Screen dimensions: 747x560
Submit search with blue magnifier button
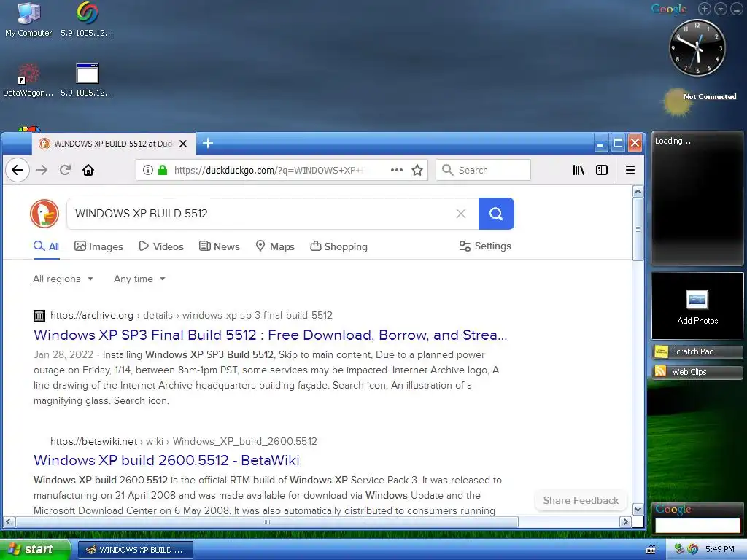496,214
